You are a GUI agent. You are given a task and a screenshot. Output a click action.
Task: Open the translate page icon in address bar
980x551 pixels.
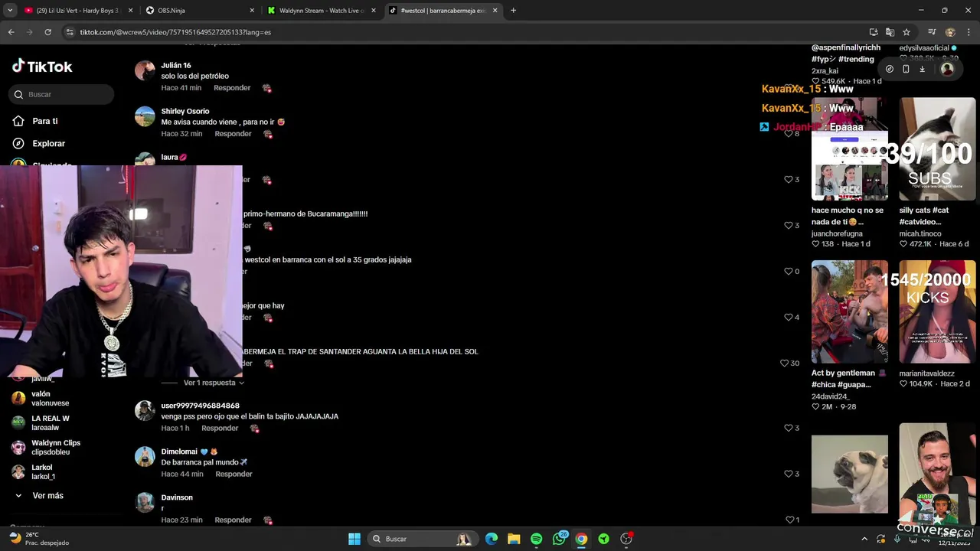point(890,32)
